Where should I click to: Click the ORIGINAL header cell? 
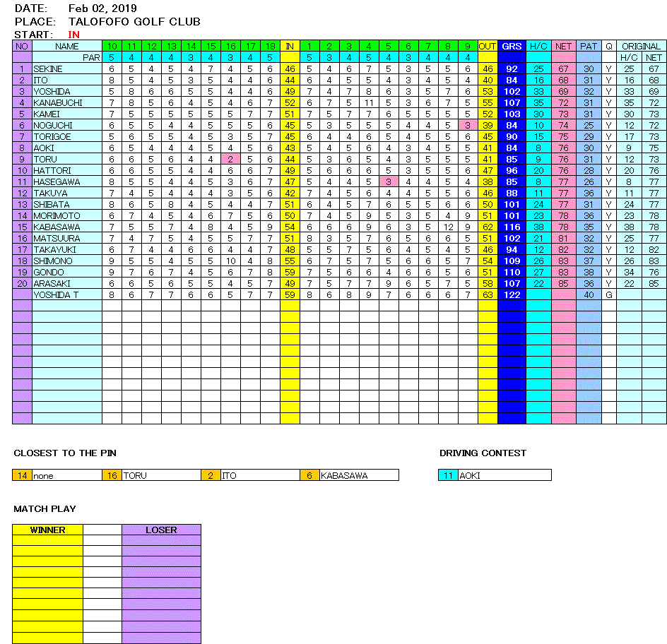(641, 46)
